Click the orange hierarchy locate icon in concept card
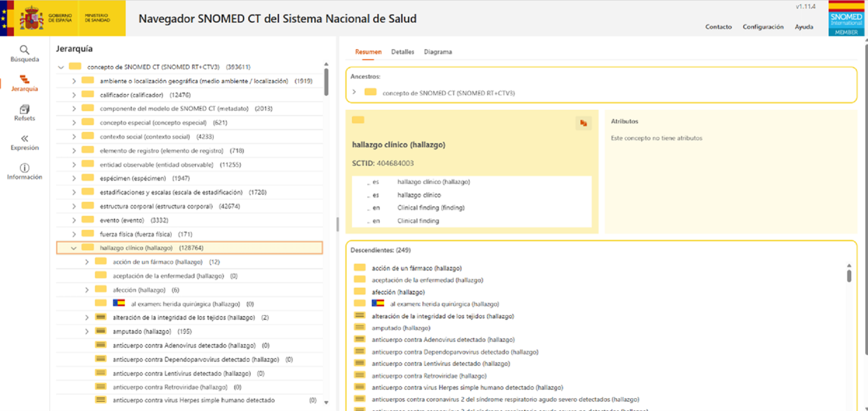868x411 pixels. point(583,123)
